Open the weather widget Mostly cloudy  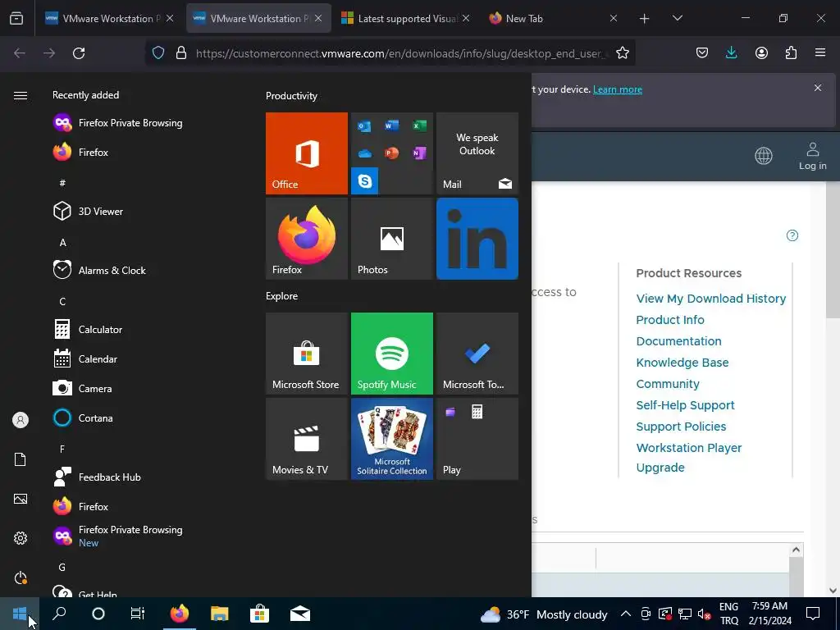pos(544,614)
